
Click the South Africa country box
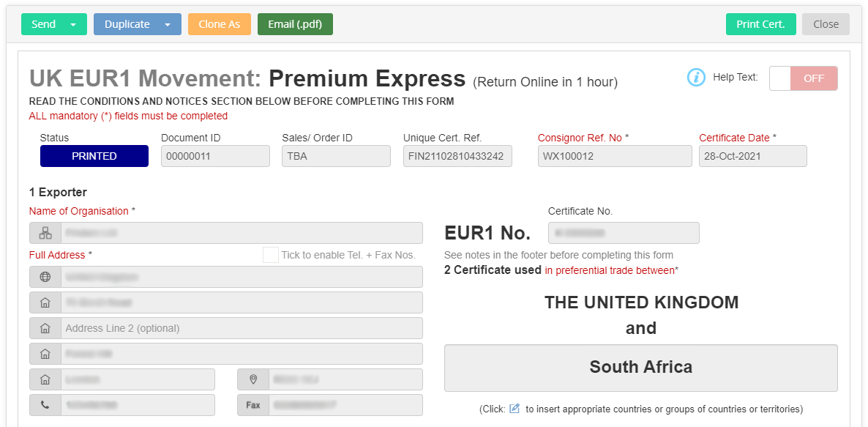(x=641, y=368)
